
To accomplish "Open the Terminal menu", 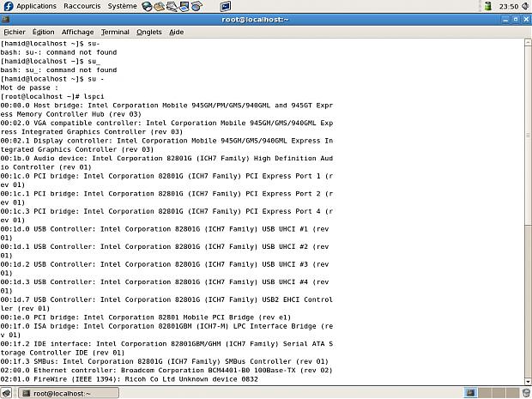I will click(x=115, y=32).
